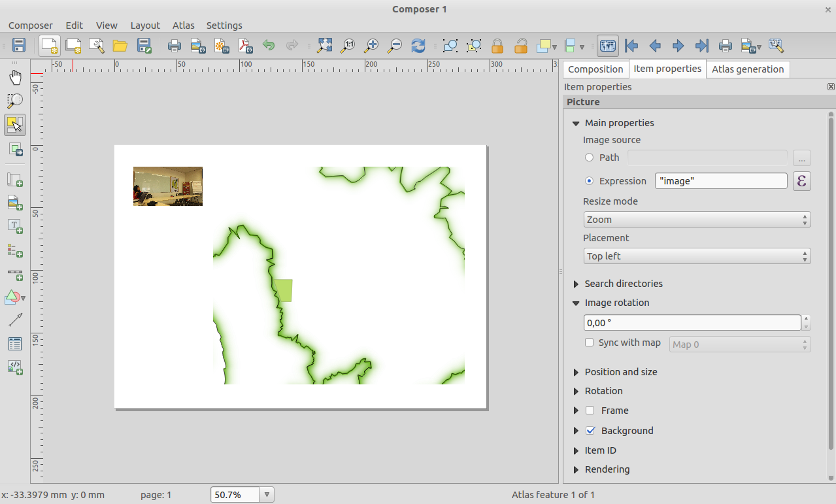Click the Add arrow tool
Viewport: 836px width, 504px height.
pos(15,320)
